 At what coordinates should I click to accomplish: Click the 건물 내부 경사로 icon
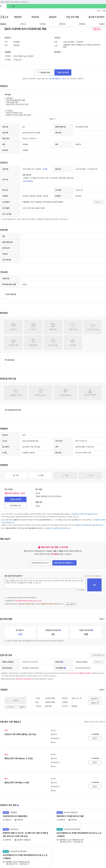point(90,393)
